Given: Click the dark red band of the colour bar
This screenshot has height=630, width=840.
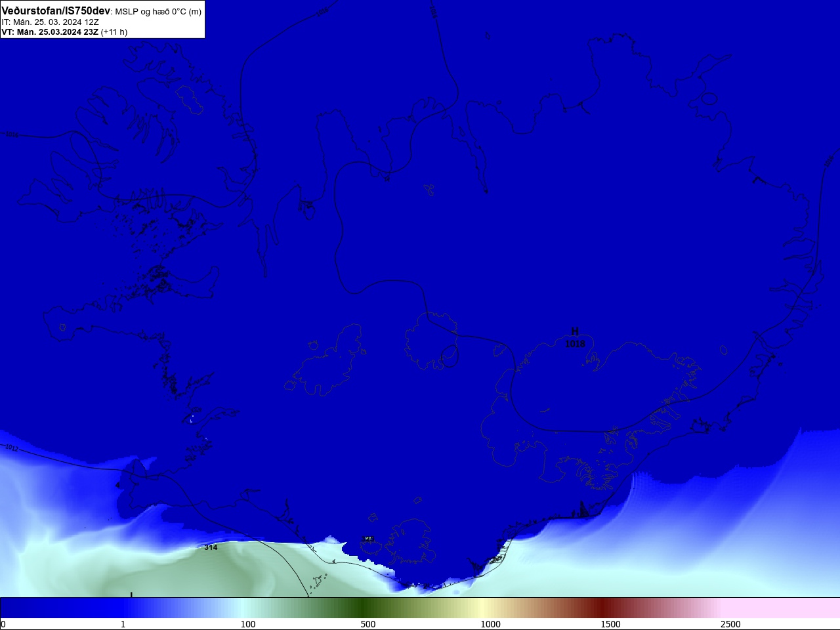Looking at the screenshot, I should [602, 608].
